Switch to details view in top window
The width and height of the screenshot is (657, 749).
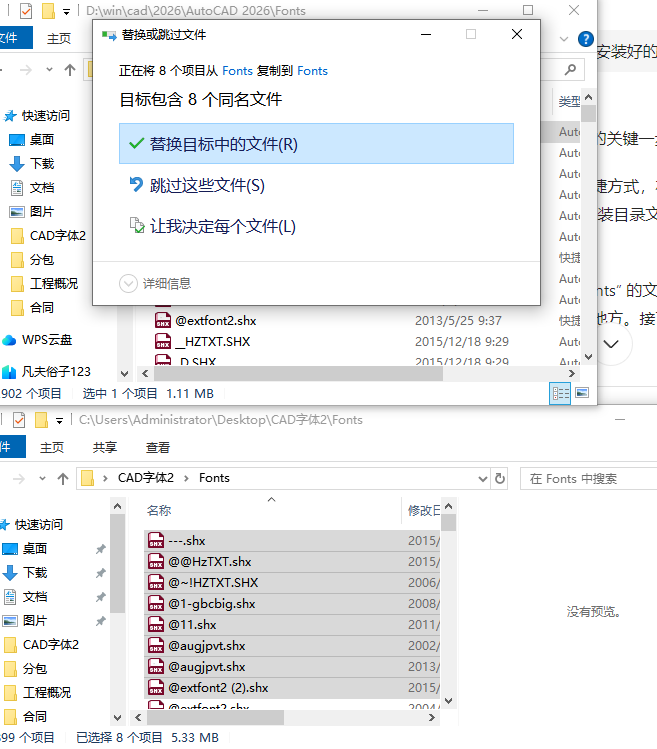click(x=560, y=394)
